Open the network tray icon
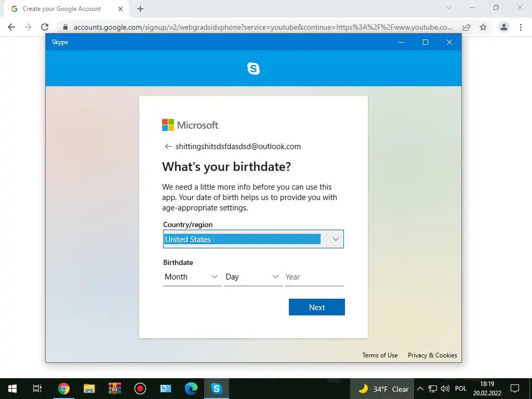The width and height of the screenshot is (532, 399). coord(433,389)
